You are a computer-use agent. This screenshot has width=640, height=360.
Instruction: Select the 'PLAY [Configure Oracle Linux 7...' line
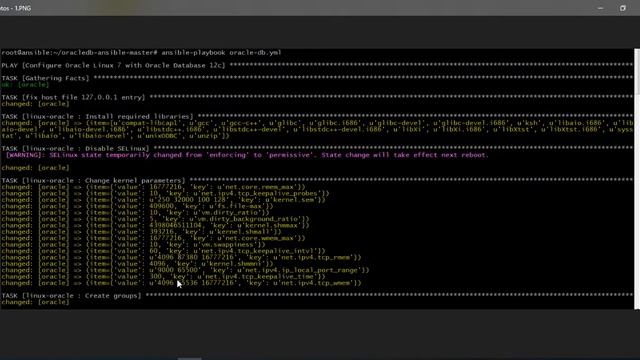(x=317, y=65)
